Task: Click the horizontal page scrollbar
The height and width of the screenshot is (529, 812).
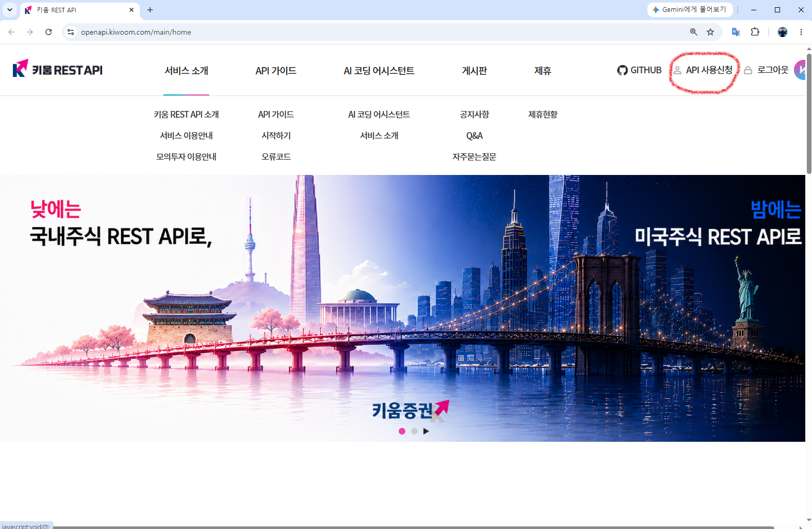Action: click(x=413, y=527)
